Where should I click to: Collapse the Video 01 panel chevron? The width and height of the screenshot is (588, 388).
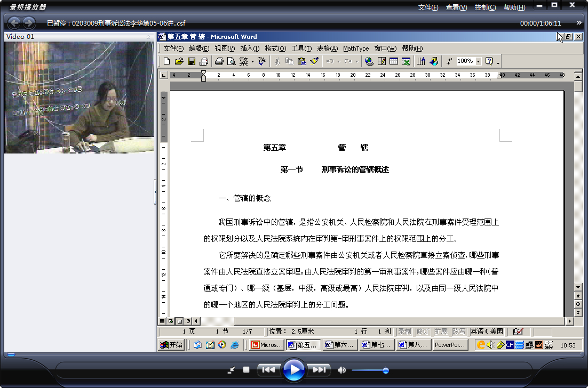click(148, 37)
